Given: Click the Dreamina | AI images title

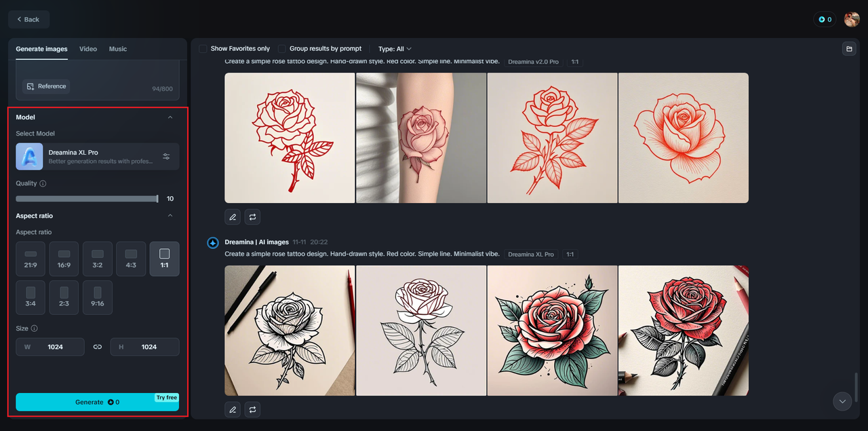Looking at the screenshot, I should pyautogui.click(x=256, y=242).
